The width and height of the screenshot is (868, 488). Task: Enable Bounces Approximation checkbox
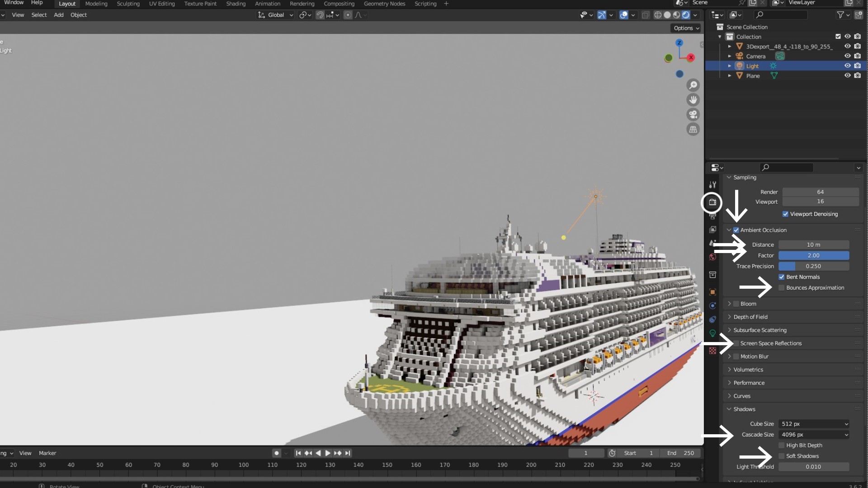pyautogui.click(x=781, y=288)
